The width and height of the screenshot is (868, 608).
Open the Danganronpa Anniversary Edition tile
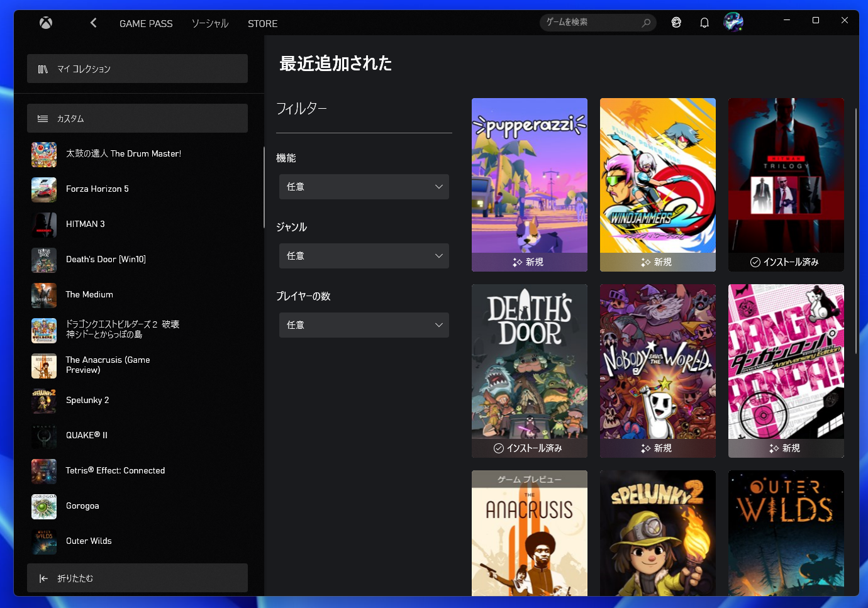[x=786, y=371]
